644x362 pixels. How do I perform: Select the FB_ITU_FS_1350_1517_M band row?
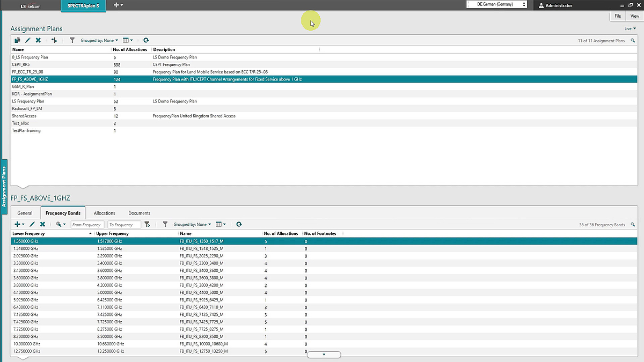click(324, 241)
